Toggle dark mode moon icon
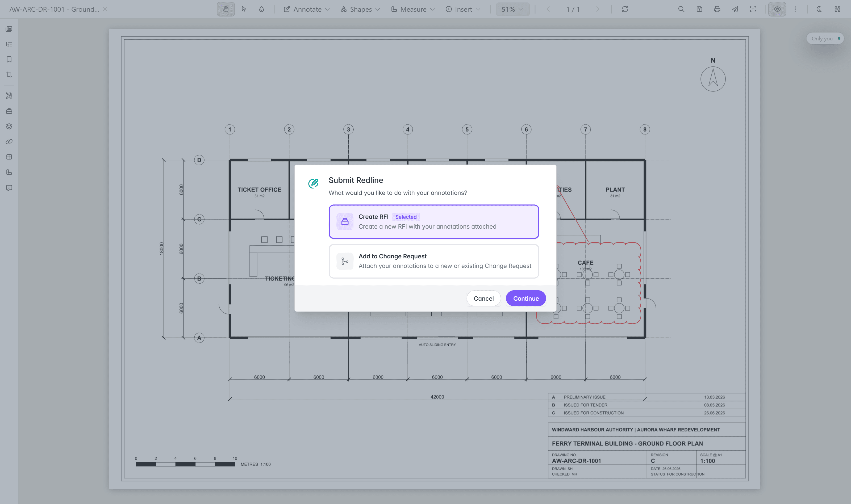Viewport: 851px width, 504px height. click(819, 9)
